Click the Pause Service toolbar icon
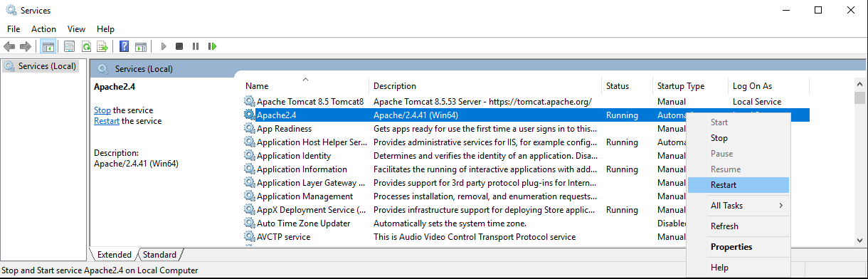868x279 pixels. pyautogui.click(x=196, y=46)
